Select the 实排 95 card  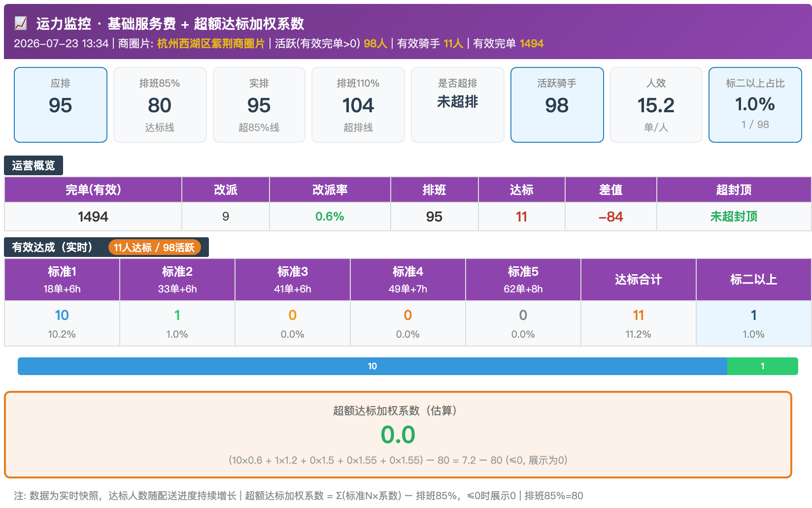click(259, 105)
